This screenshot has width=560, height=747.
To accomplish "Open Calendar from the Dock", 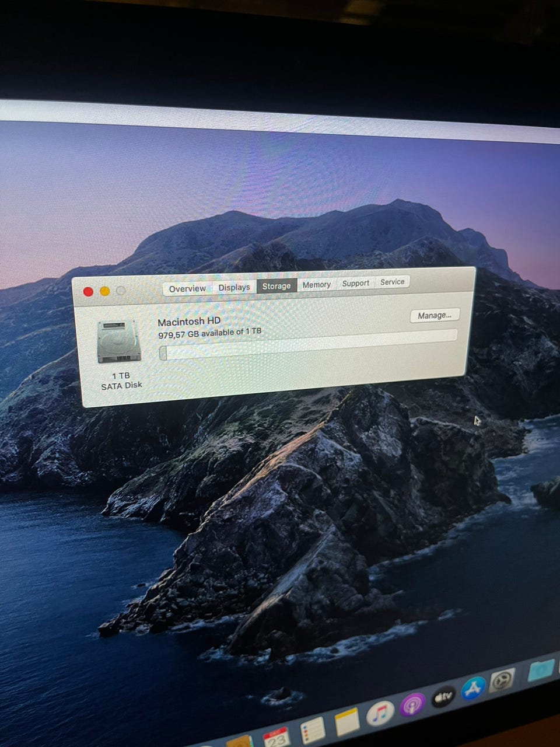I will (x=276, y=738).
